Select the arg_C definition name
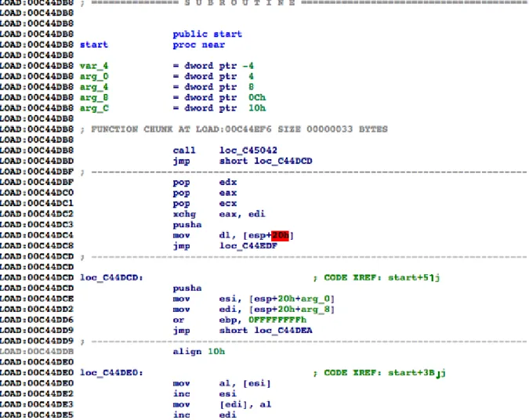 tap(94, 108)
